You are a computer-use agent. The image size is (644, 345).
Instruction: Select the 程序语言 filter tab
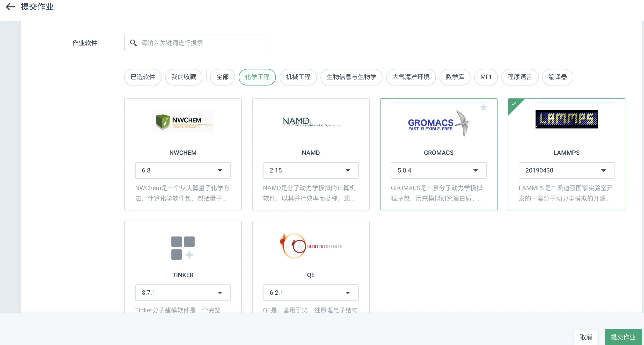(x=520, y=77)
